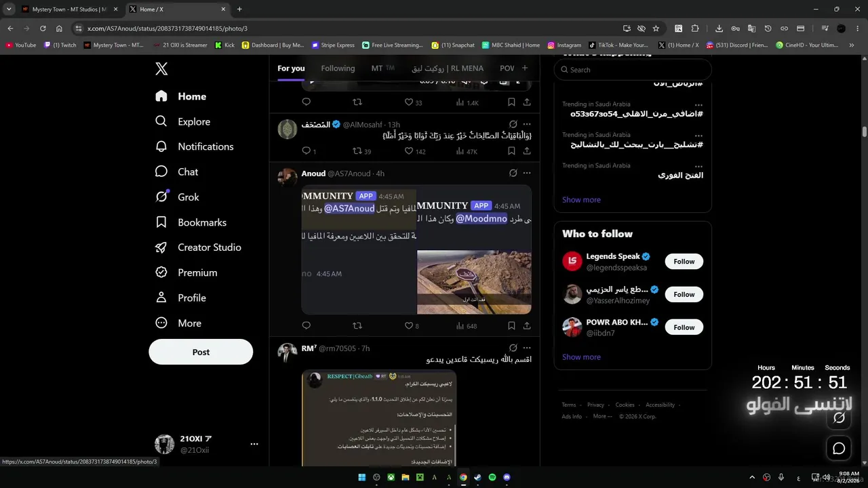Like the Anoud post with 8 likes
Screen dimensions: 868x488
[409, 326]
